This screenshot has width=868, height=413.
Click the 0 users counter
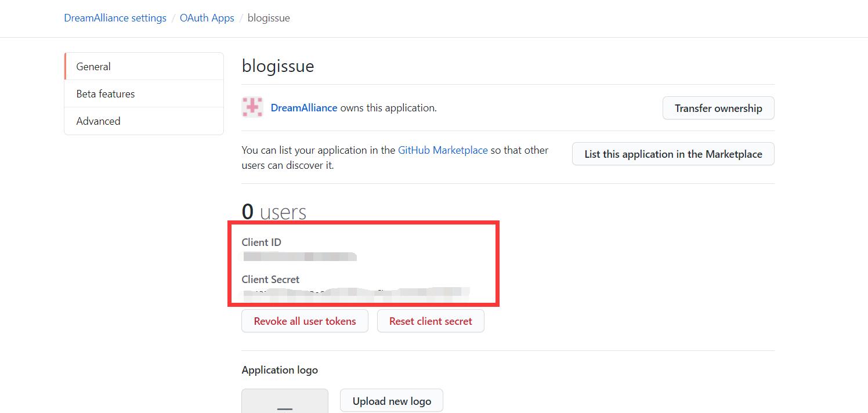pos(274,211)
